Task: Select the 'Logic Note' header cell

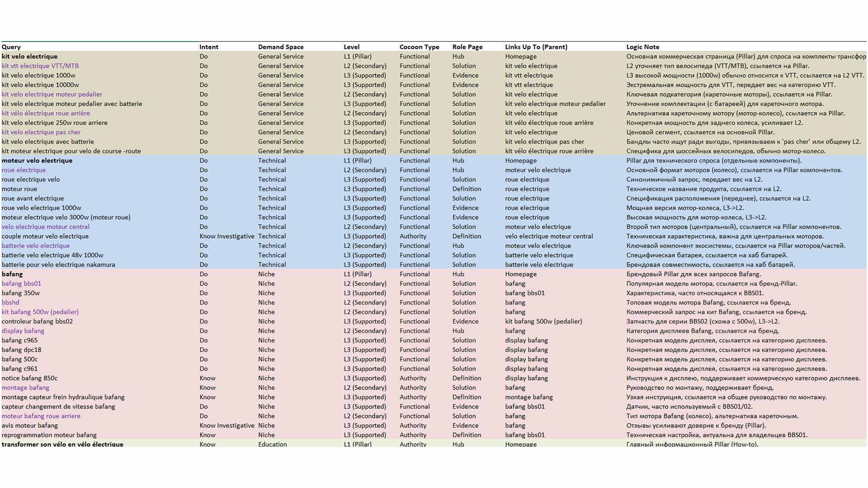Action: (642, 47)
